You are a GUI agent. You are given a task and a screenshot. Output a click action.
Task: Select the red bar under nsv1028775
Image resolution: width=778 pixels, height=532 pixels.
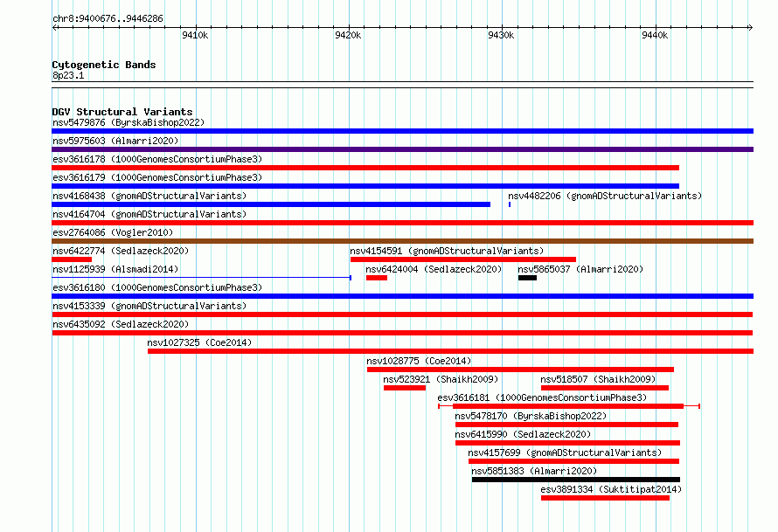(520, 370)
